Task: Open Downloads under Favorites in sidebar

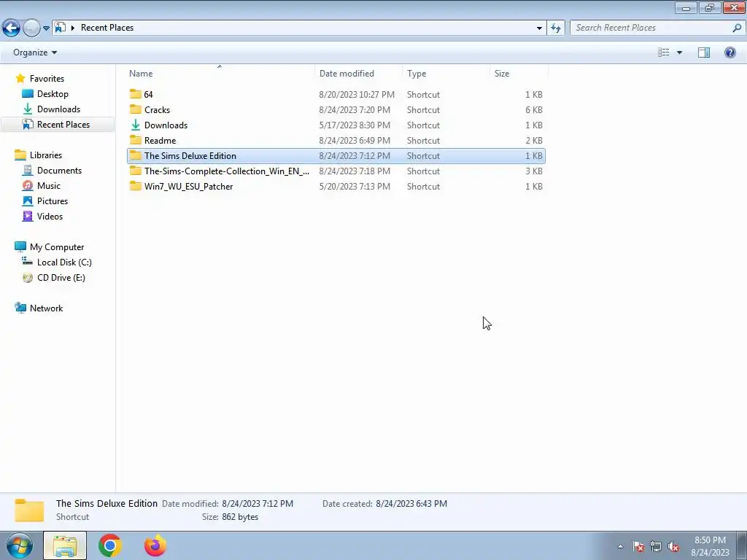Action: 58,109
